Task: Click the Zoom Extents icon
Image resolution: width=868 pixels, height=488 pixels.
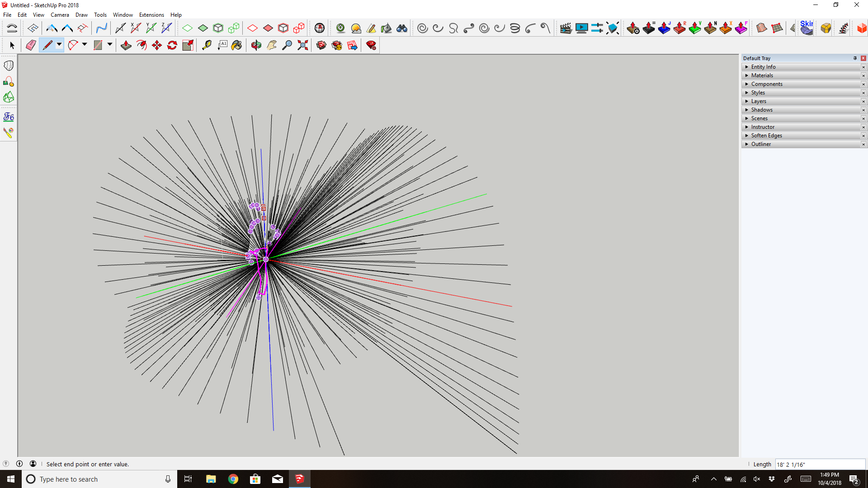Action: click(303, 45)
